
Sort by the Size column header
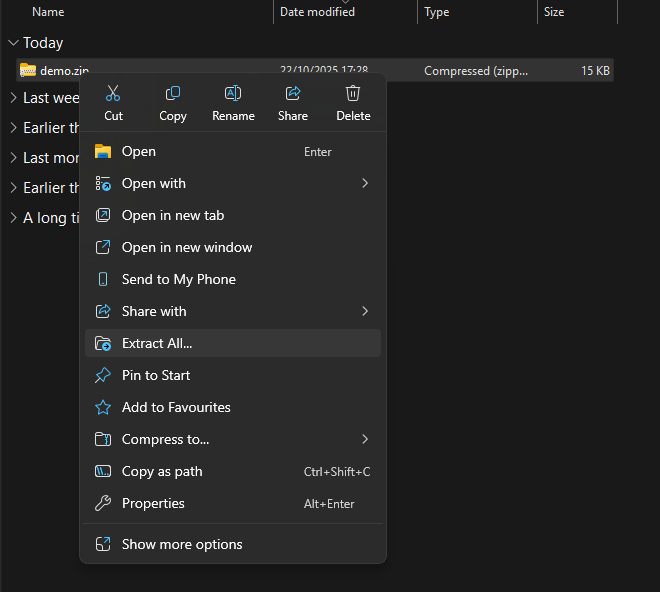pos(554,12)
